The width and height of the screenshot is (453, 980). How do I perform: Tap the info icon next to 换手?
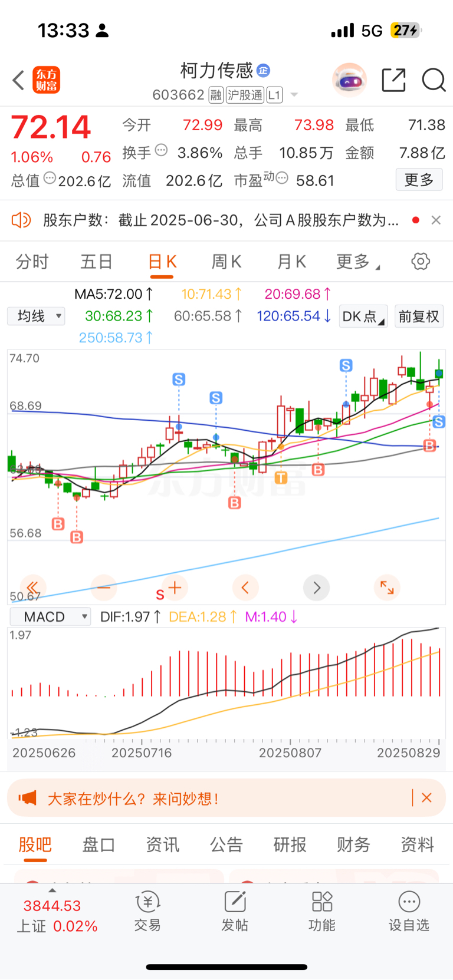[161, 150]
